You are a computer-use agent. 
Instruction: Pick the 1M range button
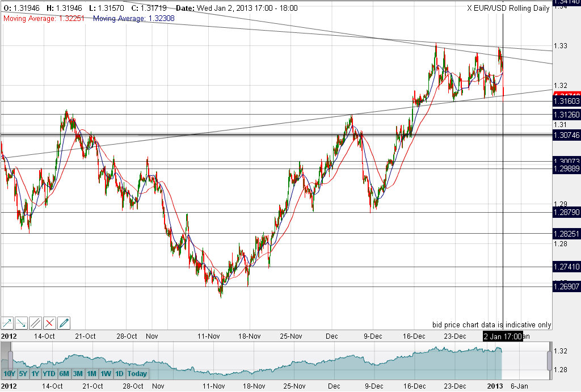click(x=92, y=374)
